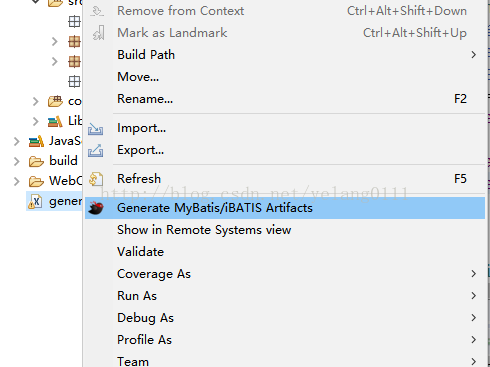Click the first brown package icon
Viewport: 490px width, 367px height.
tap(74, 42)
